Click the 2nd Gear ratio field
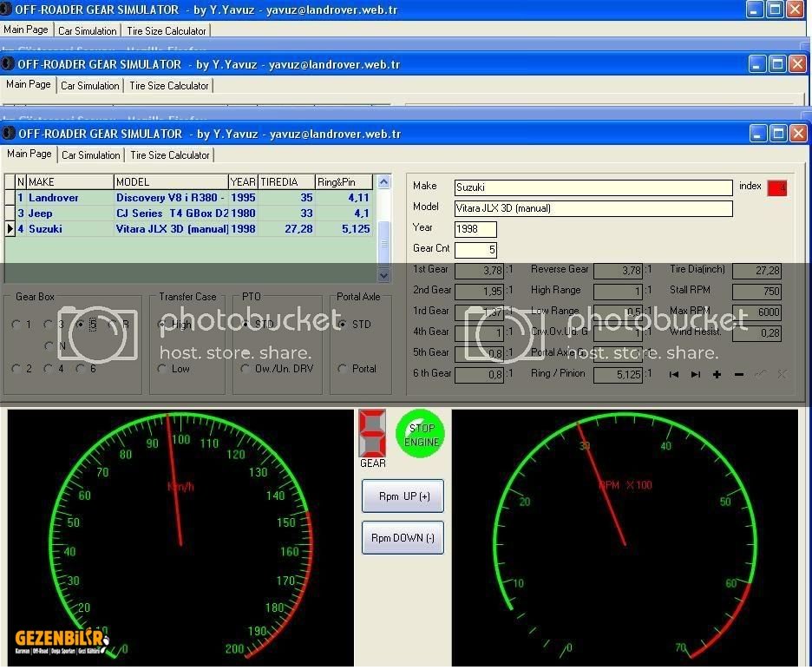The height and width of the screenshot is (670, 812). pos(479,292)
